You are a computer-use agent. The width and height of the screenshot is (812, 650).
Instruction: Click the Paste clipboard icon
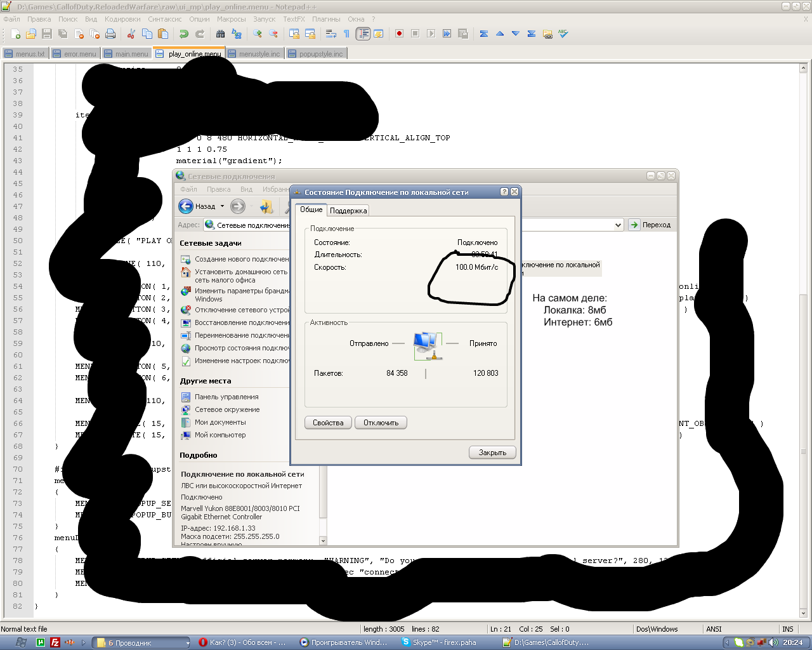(163, 34)
